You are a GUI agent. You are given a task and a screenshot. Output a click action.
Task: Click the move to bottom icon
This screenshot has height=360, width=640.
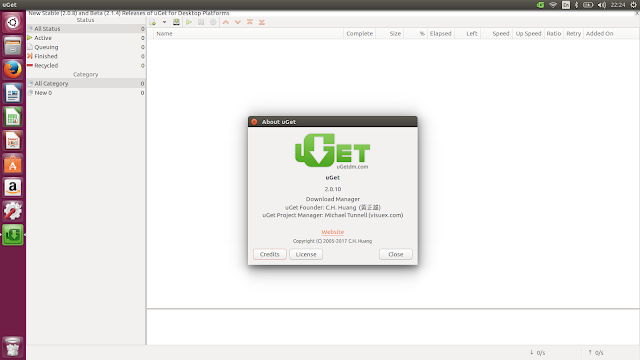click(262, 22)
